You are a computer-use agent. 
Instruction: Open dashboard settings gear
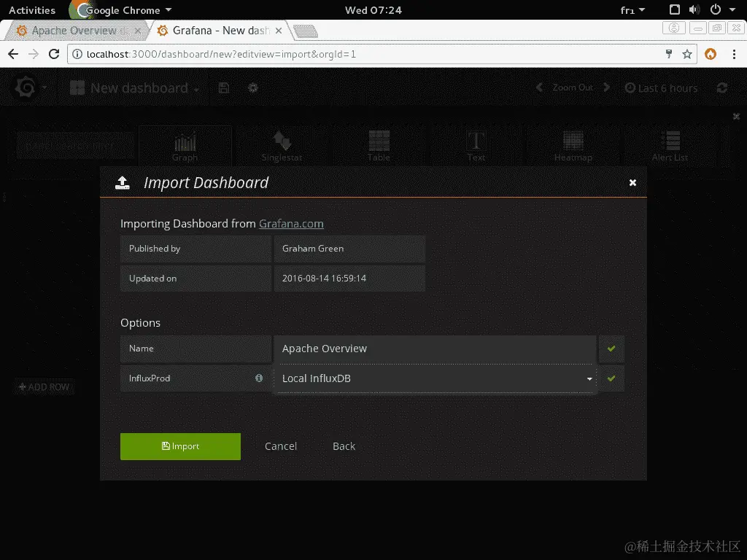tap(253, 87)
